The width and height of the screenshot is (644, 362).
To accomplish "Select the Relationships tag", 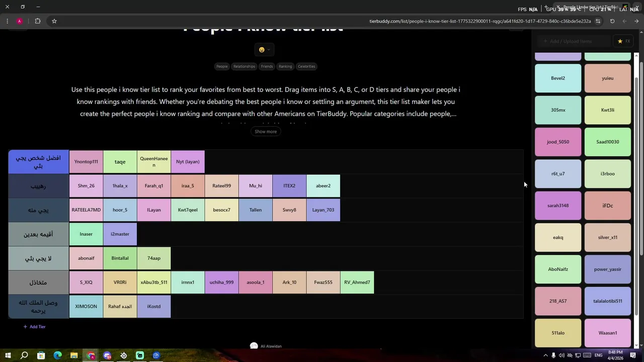I will [x=244, y=66].
